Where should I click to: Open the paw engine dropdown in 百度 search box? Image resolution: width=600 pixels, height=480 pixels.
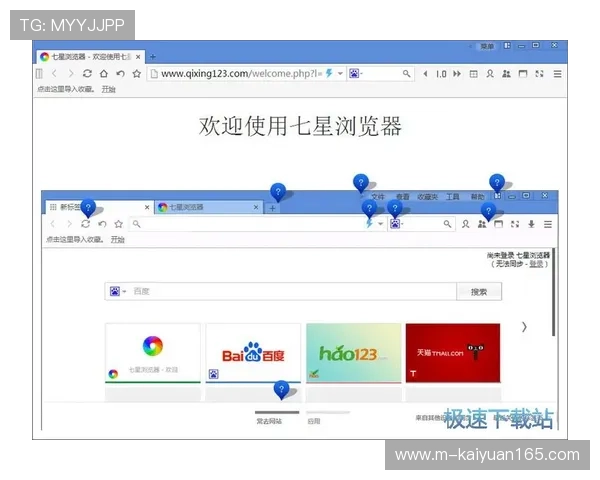[x=118, y=291]
